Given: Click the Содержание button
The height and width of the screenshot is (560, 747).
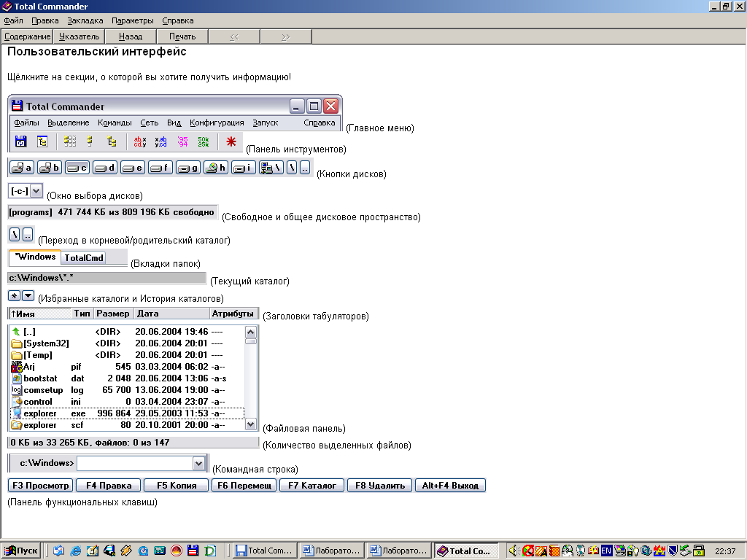Looking at the screenshot, I should (x=27, y=36).
